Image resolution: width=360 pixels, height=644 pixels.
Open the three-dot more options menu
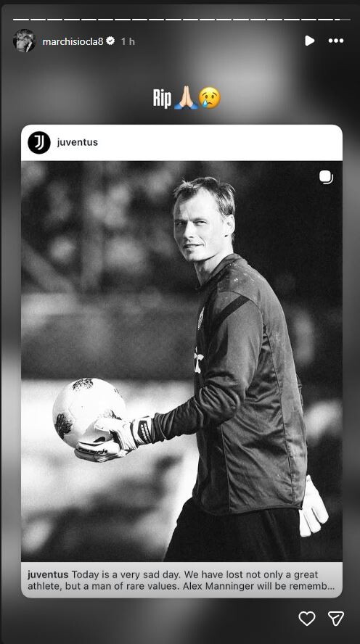pyautogui.click(x=336, y=41)
